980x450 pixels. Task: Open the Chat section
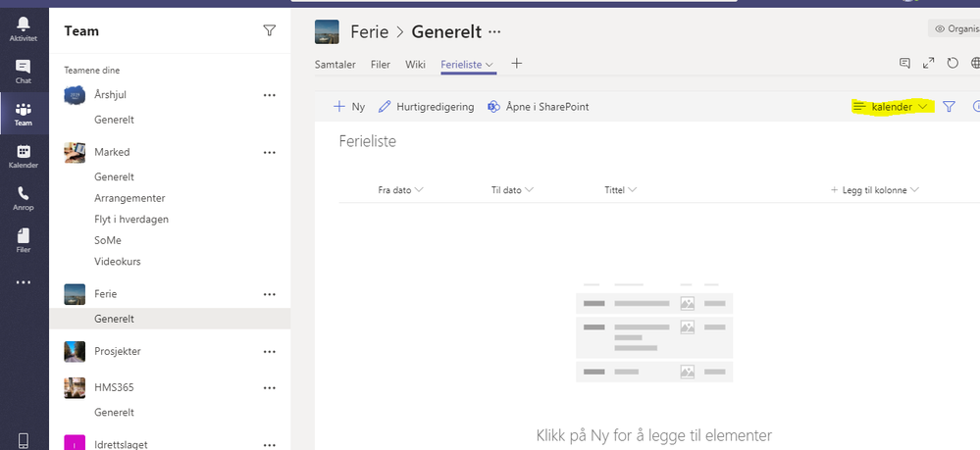pos(24,70)
